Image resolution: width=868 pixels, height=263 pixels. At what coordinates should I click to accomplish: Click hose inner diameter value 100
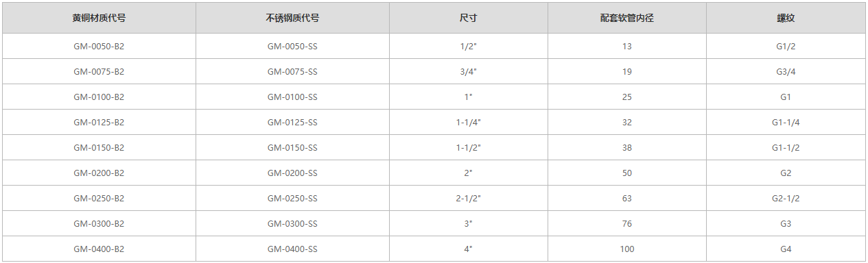[627, 249]
